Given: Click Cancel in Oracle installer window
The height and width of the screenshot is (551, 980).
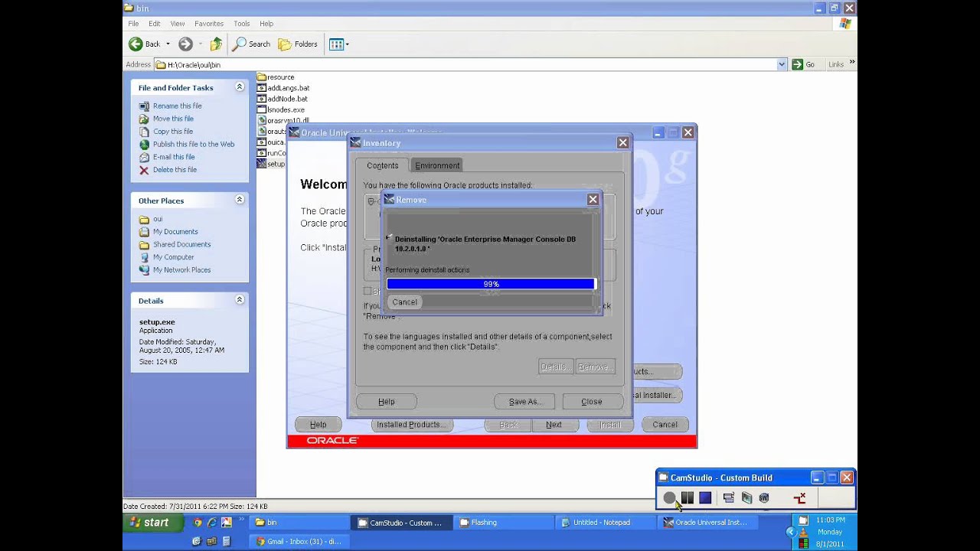Looking at the screenshot, I should click(665, 425).
